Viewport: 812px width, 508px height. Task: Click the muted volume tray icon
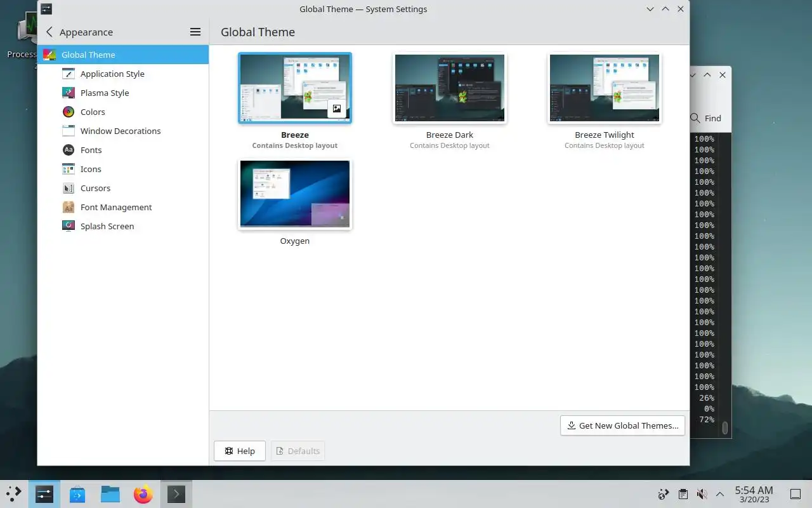[702, 494]
